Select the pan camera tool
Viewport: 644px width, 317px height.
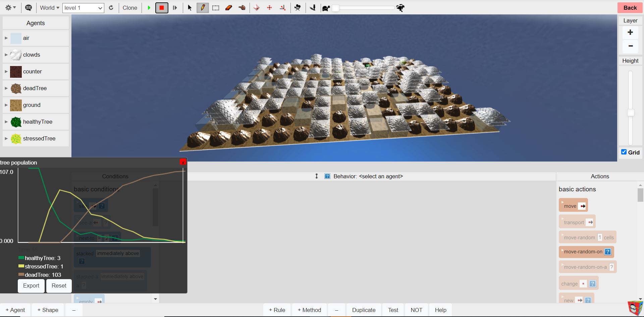[x=269, y=8]
